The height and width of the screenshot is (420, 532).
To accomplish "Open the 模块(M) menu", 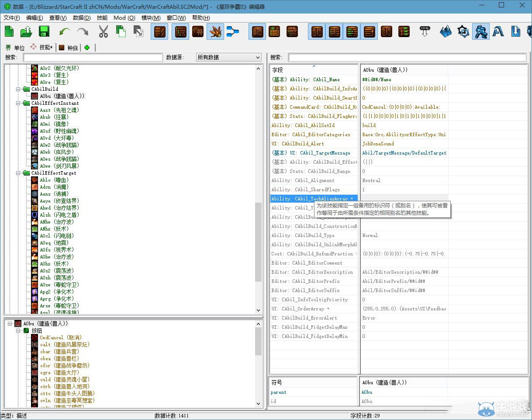I will [151, 18].
